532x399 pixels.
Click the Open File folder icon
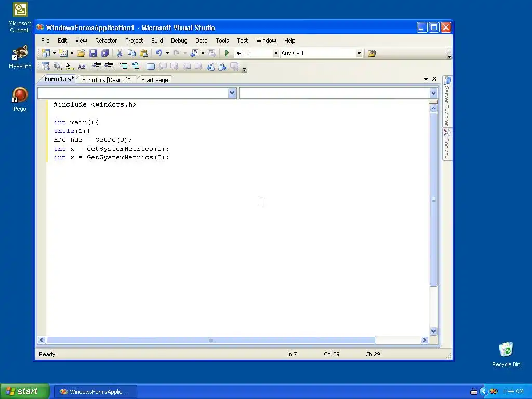[x=81, y=54]
